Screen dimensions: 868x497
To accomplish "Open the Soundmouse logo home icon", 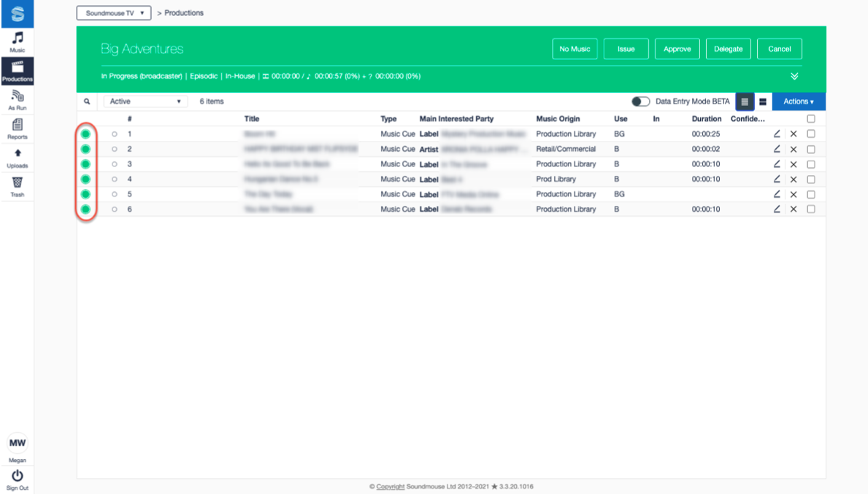I will coord(18,13).
